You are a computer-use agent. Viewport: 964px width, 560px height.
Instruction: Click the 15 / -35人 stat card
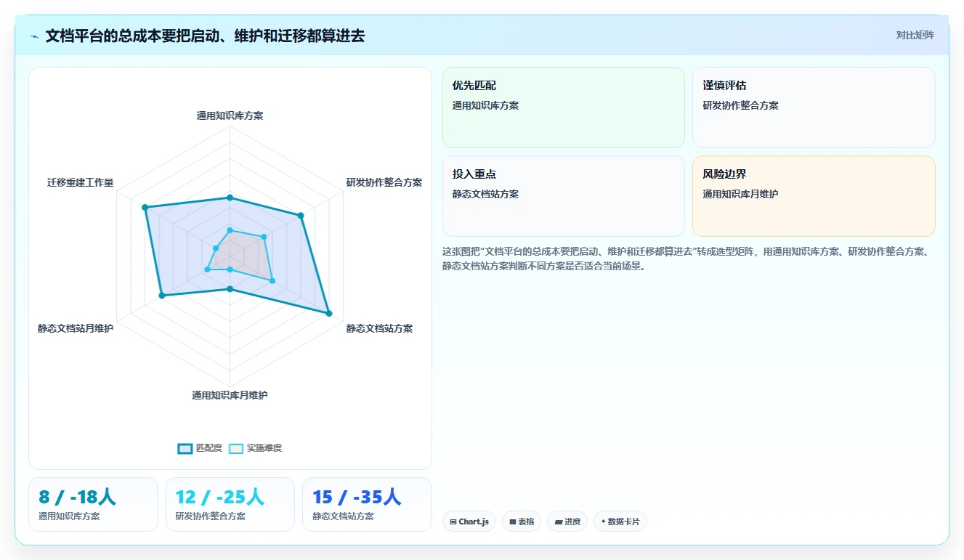[x=367, y=504]
